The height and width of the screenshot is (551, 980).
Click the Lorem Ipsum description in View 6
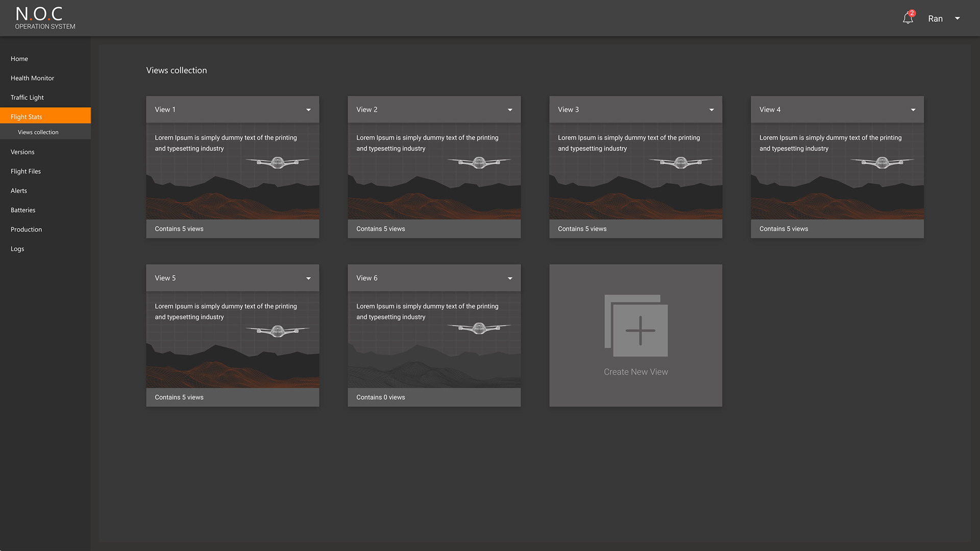[x=427, y=311]
